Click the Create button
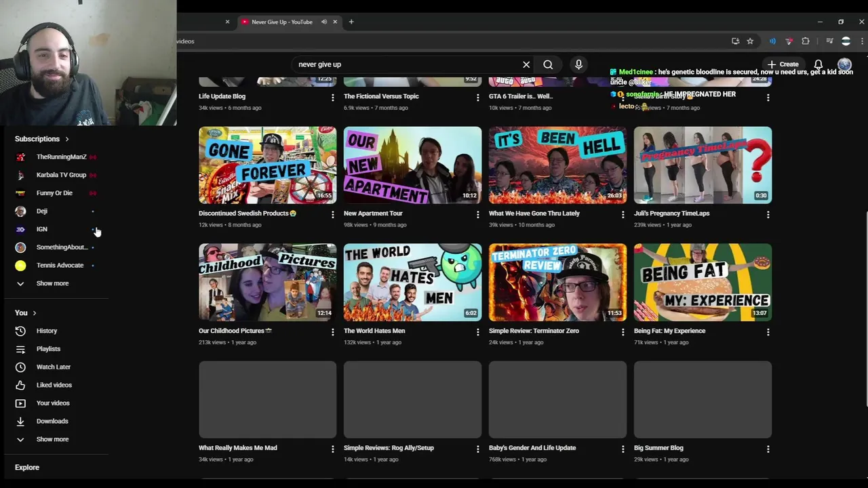The image size is (868, 488). click(x=783, y=64)
